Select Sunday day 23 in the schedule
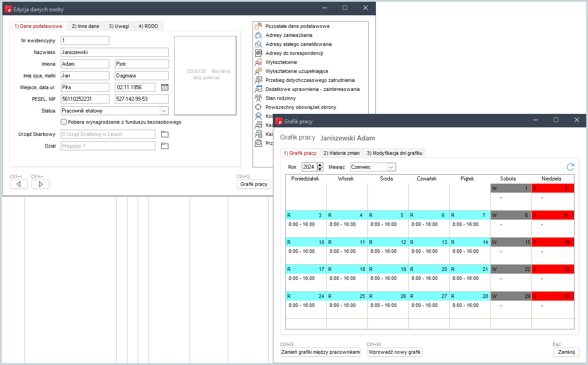This screenshot has width=588, height=365. 553,269
